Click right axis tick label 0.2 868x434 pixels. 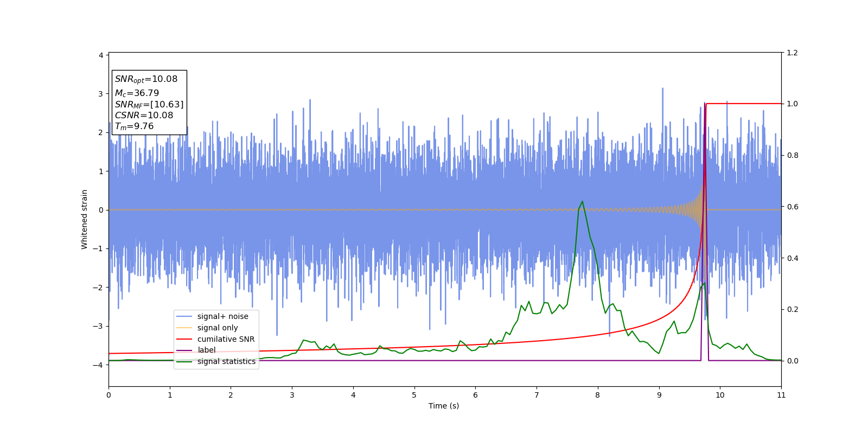(x=793, y=309)
